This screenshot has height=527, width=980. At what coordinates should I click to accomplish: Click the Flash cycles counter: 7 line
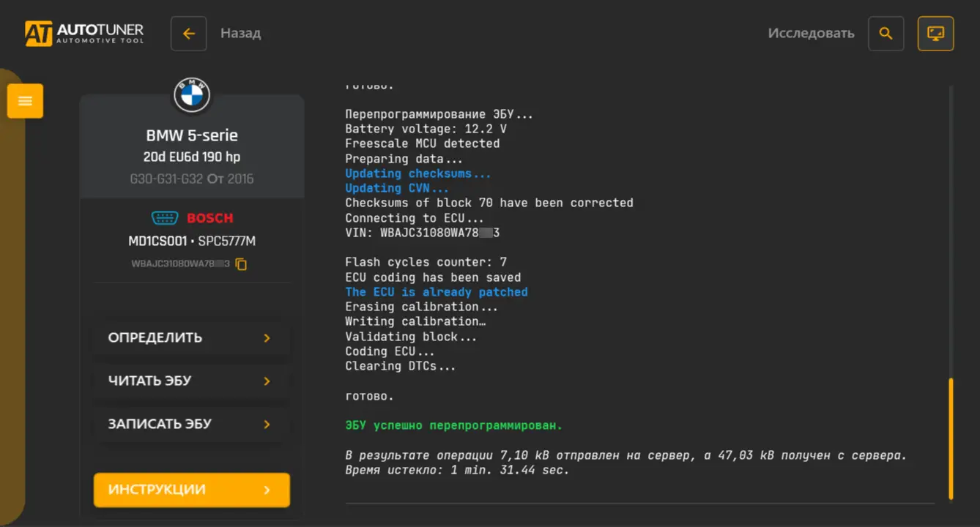pos(426,262)
